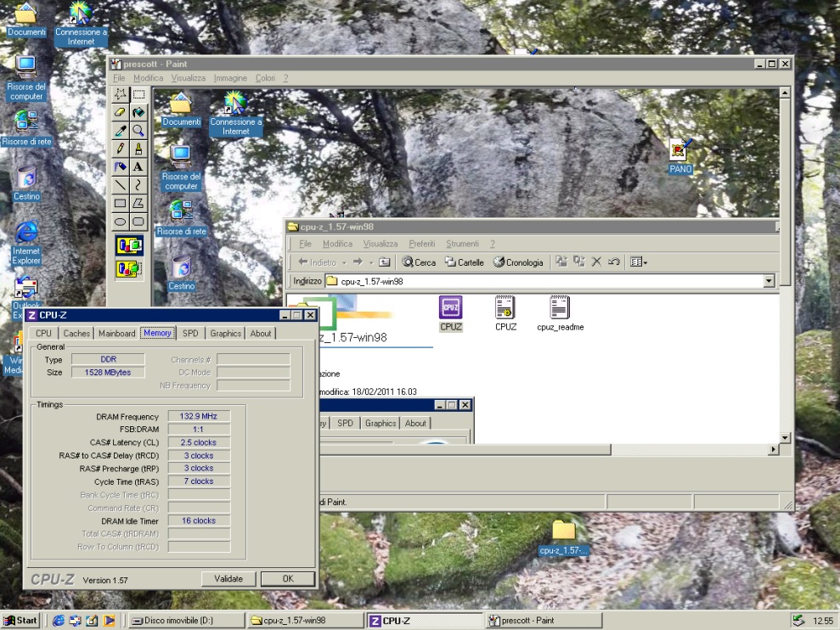The height and width of the screenshot is (630, 840).
Task: Enable opaque selection option in Paint toolbox
Action: [x=129, y=246]
